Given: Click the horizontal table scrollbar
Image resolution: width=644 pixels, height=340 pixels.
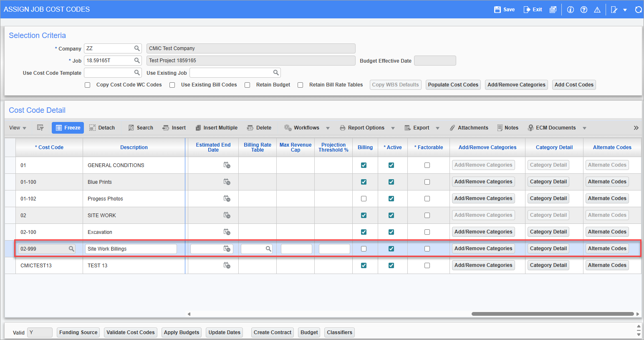Looking at the screenshot, I should pyautogui.click(x=553, y=314).
